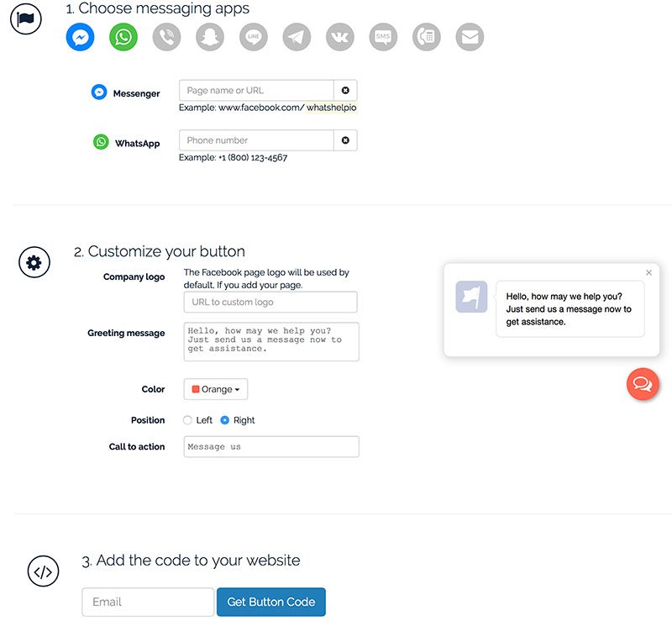
Task: Remove the Messenger field with X button
Action: pyautogui.click(x=345, y=91)
